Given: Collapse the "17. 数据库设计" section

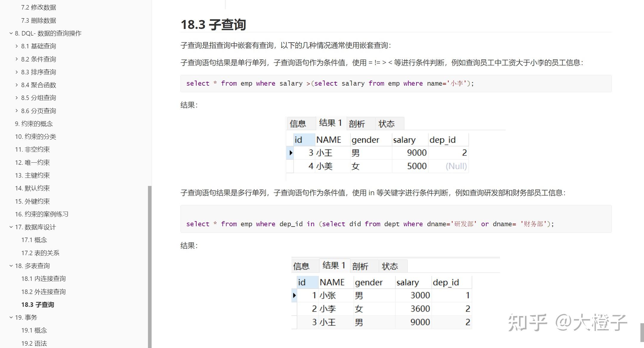Looking at the screenshot, I should (x=11, y=227).
